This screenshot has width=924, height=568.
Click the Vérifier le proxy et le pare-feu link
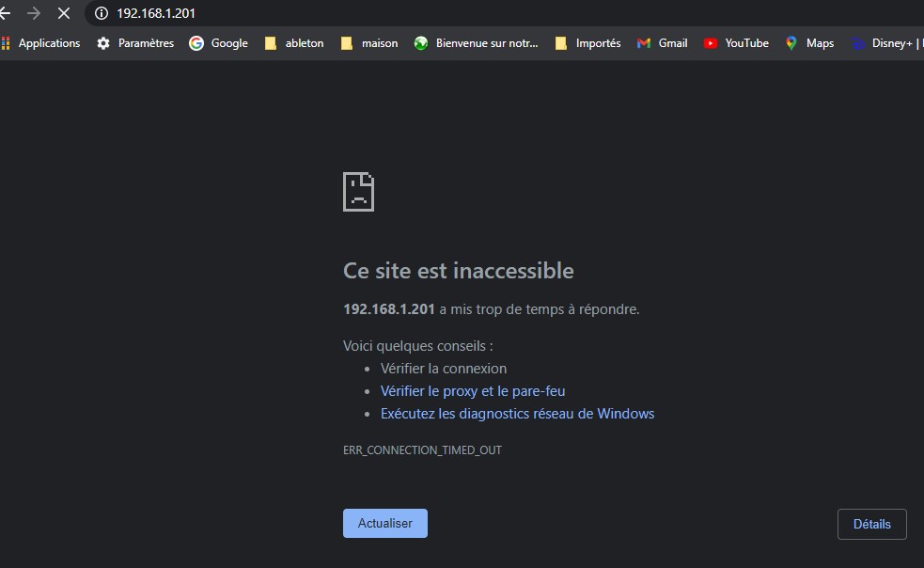pos(473,391)
